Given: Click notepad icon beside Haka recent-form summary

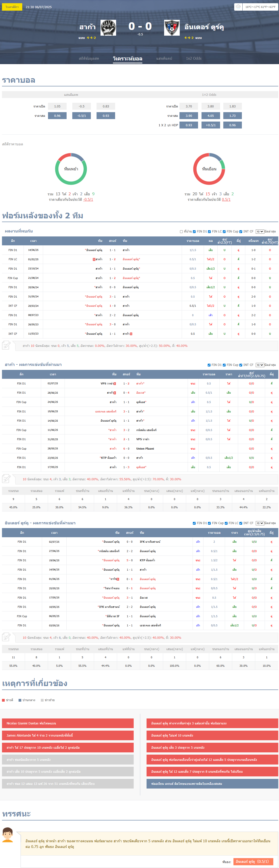Looking at the screenshot, I should 6,479.
